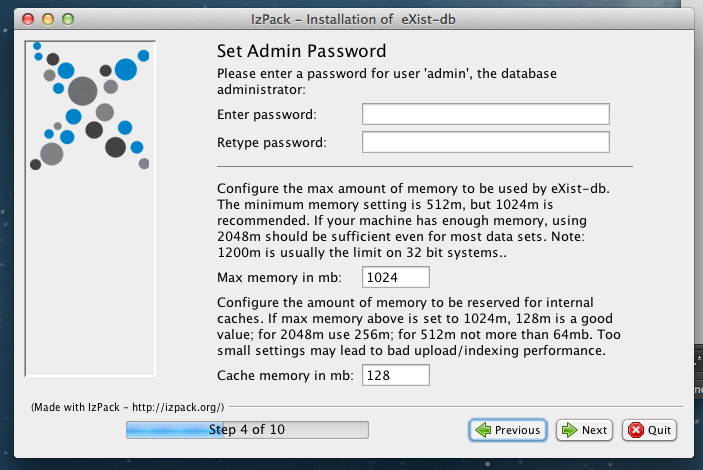Focus the Enter password field
Screen dimensions: 703x470
(x=485, y=114)
